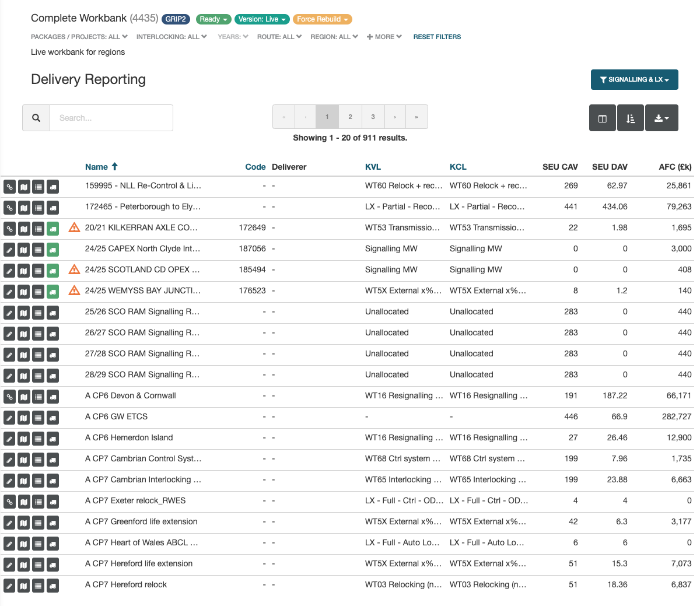
Task: Open the INTERLOCKING: ALL filter menu
Action: tap(171, 37)
